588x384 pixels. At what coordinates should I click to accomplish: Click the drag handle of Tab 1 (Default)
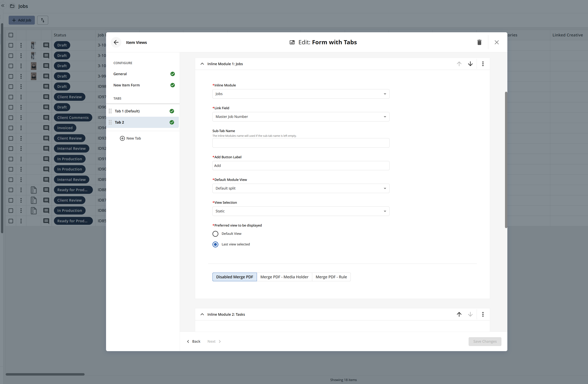[x=110, y=111]
